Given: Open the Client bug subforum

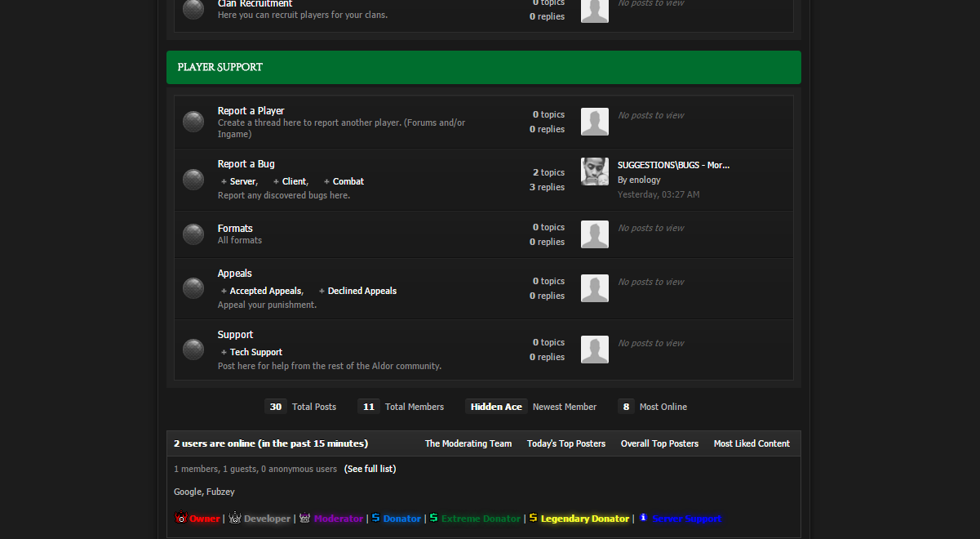Looking at the screenshot, I should [294, 181].
